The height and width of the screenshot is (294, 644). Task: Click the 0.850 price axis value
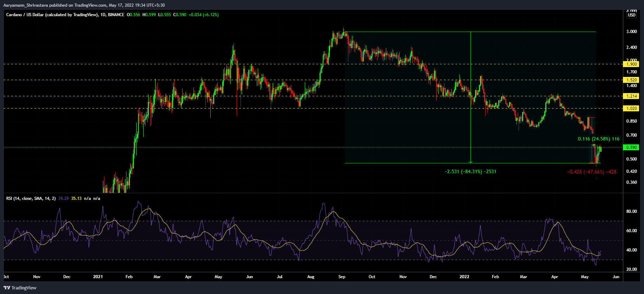632,121
